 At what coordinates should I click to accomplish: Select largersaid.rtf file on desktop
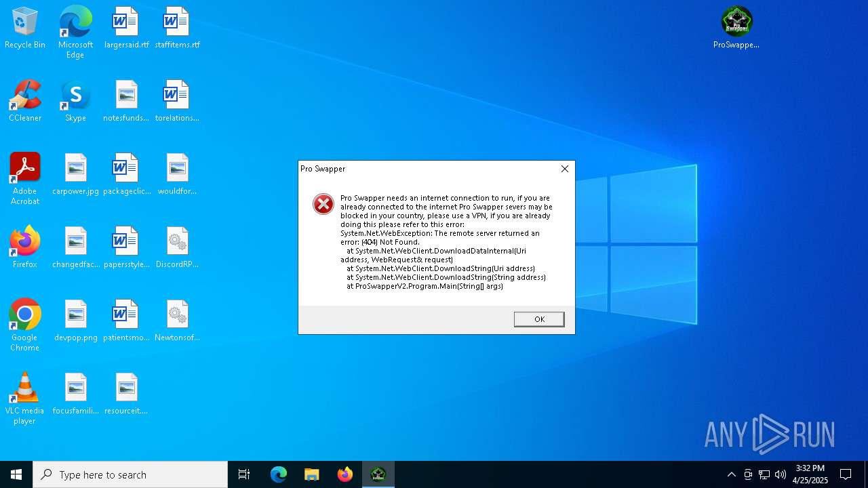point(127,28)
